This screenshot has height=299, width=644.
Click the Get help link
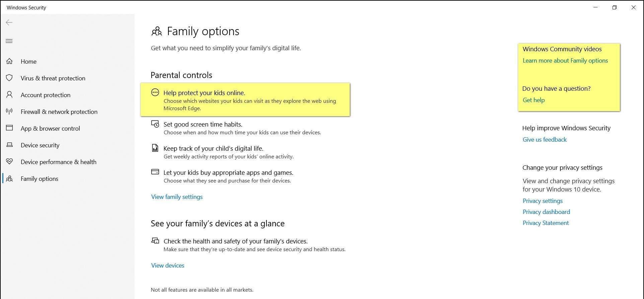click(534, 100)
